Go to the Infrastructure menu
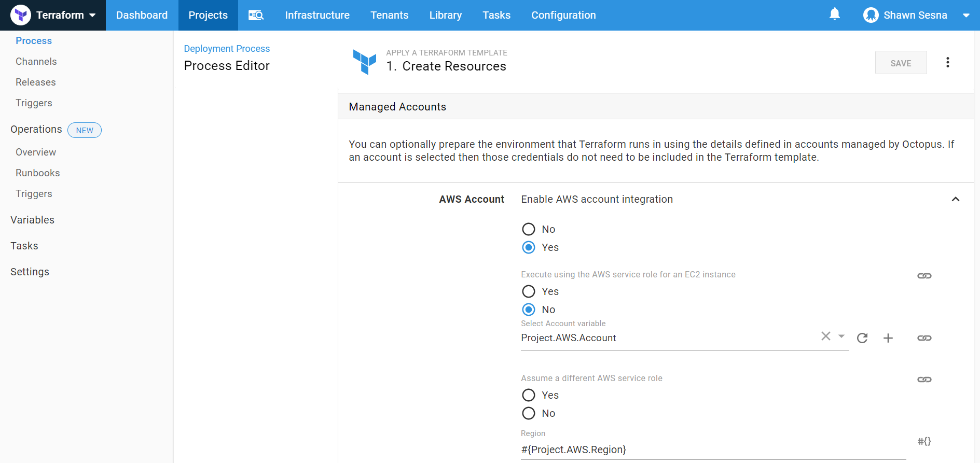 317,15
